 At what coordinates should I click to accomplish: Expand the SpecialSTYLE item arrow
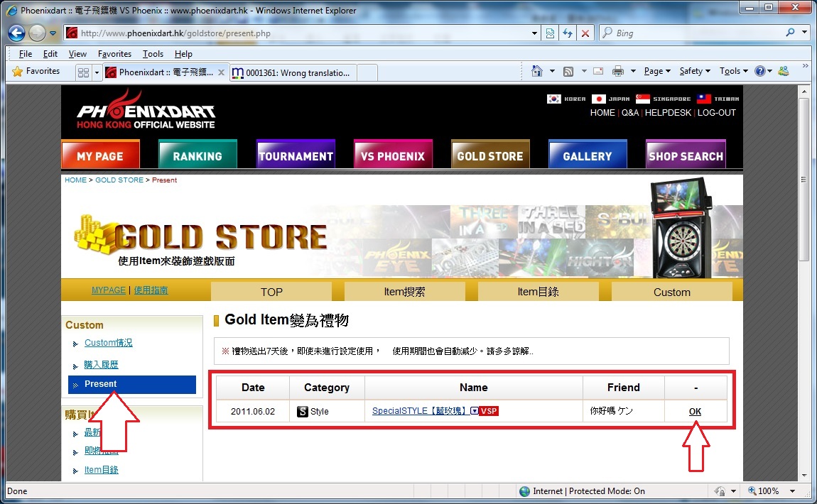(x=475, y=411)
